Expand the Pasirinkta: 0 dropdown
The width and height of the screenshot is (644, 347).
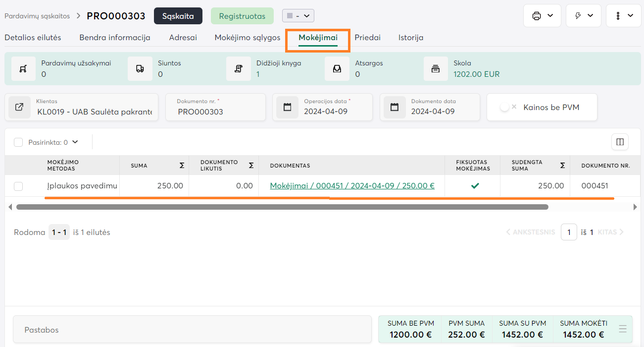75,142
